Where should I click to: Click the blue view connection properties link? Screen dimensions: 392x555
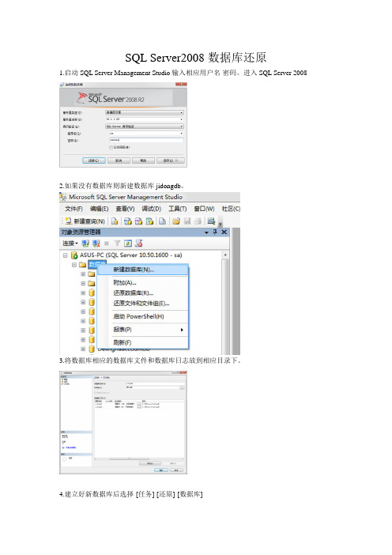point(71,447)
